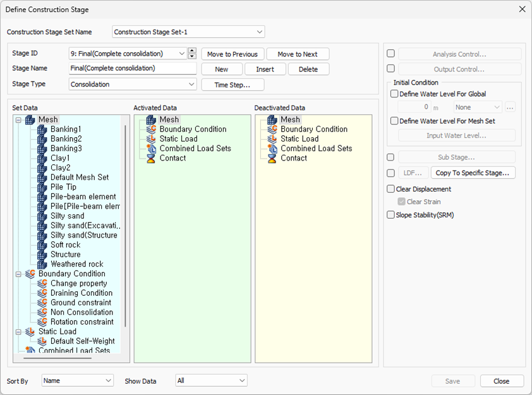532x395 pixels.
Task: Select Clay2 mesh set
Action: click(x=61, y=167)
